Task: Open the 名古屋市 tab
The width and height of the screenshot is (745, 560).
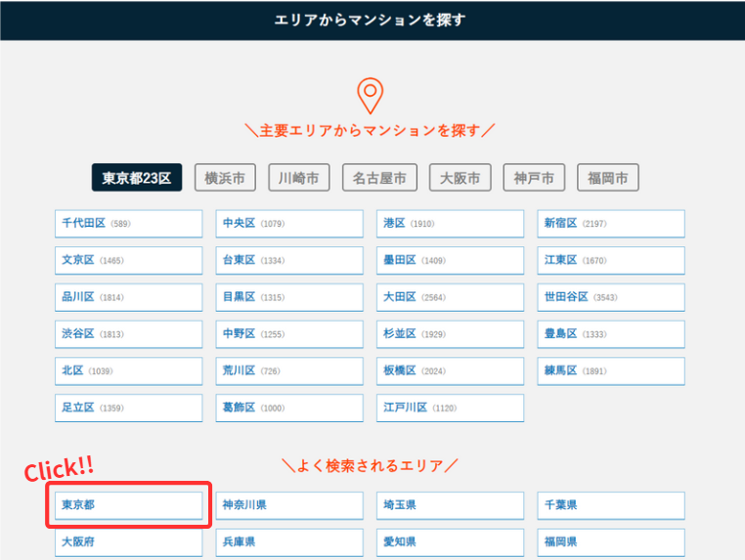Action: [379, 178]
